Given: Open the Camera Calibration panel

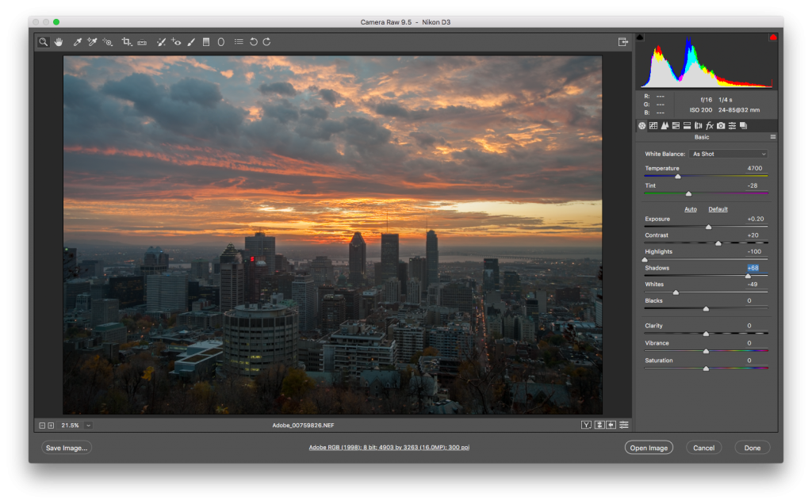Looking at the screenshot, I should (x=720, y=125).
